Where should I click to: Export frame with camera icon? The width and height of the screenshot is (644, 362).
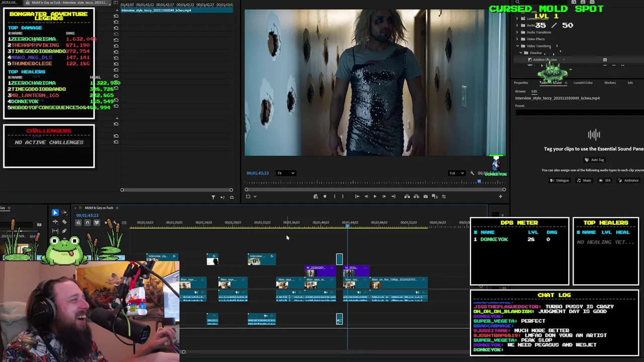pyautogui.click(x=426, y=197)
